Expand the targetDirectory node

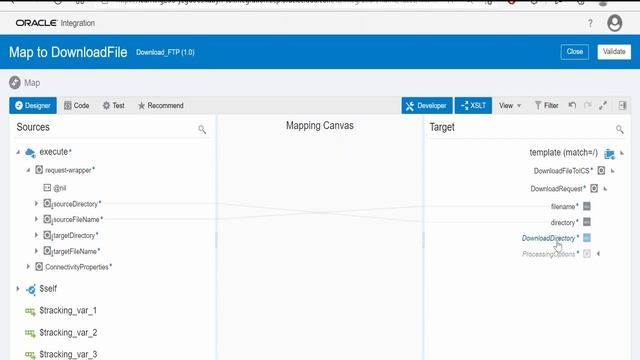pos(36,235)
